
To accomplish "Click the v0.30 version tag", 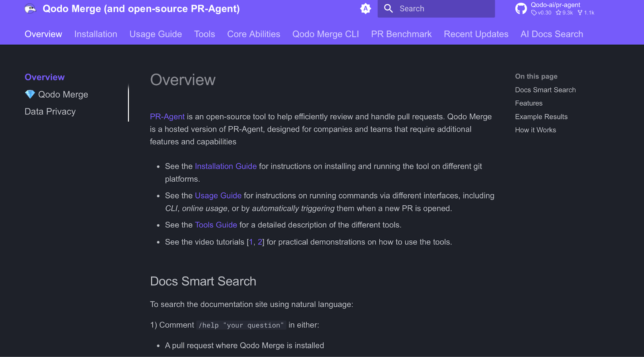I will coord(541,13).
